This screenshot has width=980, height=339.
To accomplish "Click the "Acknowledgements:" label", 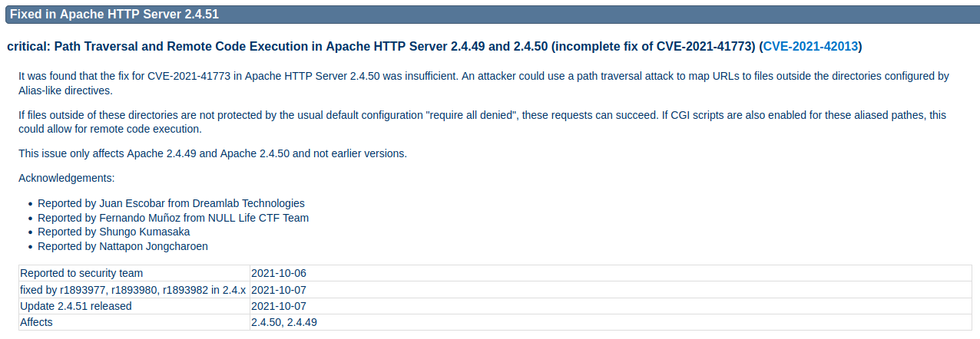I will pos(67,178).
